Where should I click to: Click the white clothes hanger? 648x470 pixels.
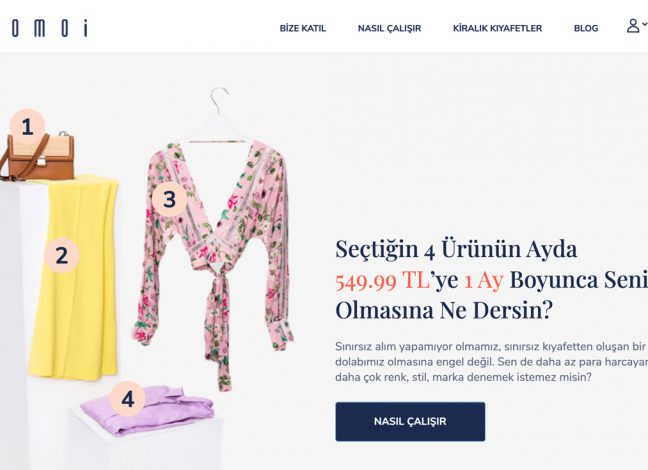point(218,116)
